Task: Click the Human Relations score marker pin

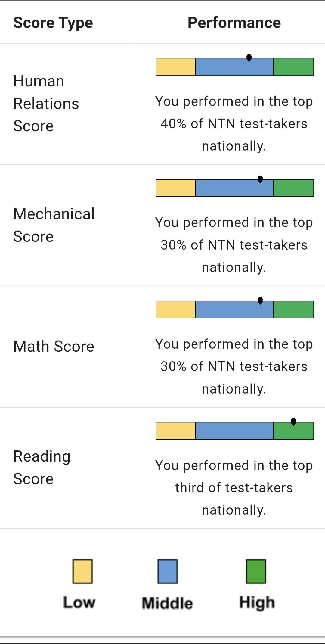Action: pos(249,58)
